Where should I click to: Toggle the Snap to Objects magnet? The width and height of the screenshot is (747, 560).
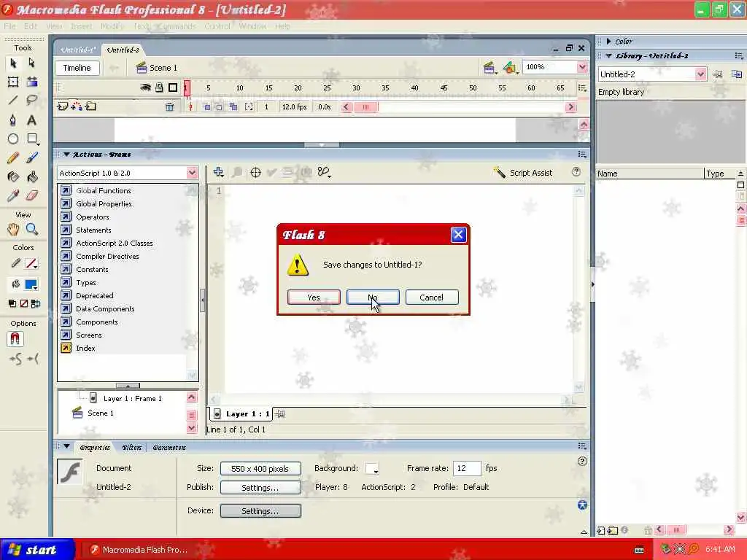coord(15,338)
